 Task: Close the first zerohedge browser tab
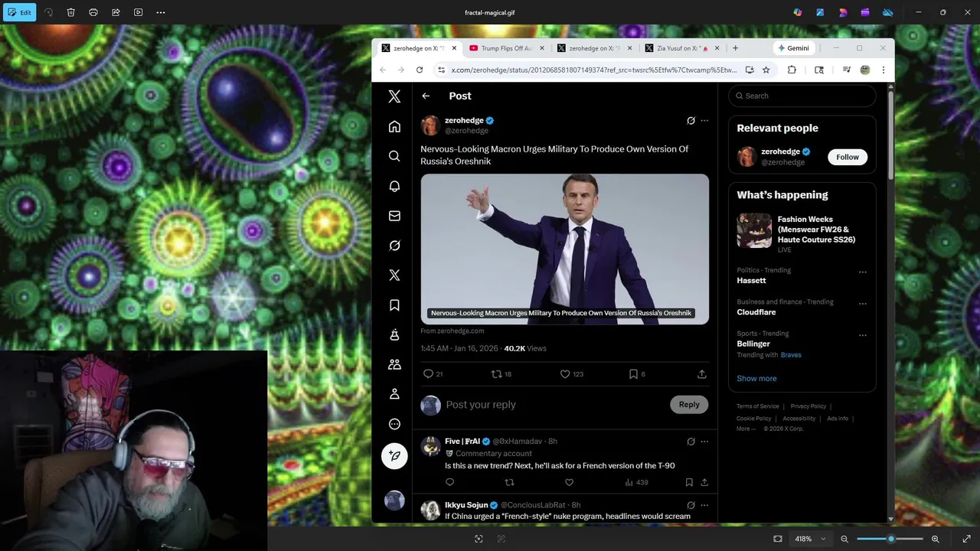454,48
